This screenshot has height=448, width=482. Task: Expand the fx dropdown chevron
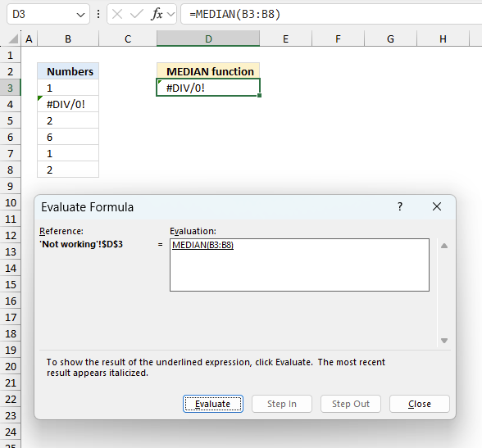[x=171, y=15]
